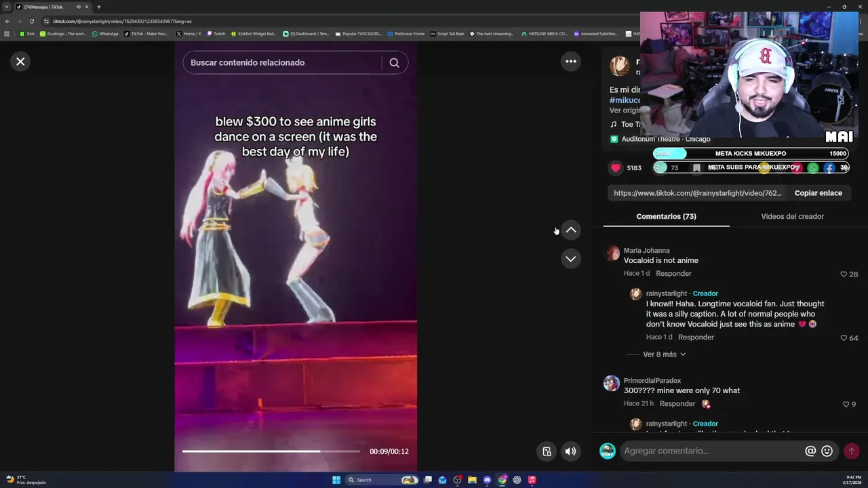
Task: Close the TikTok video viewer
Action: click(20, 62)
